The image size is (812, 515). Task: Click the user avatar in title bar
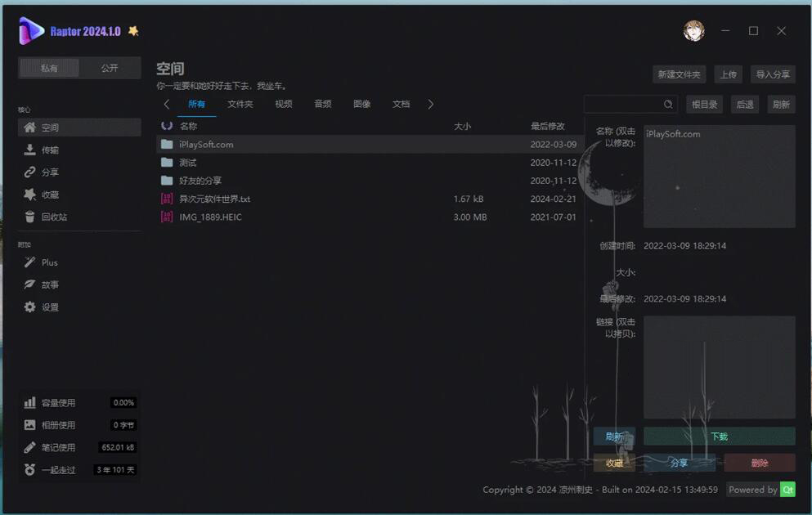[693, 31]
